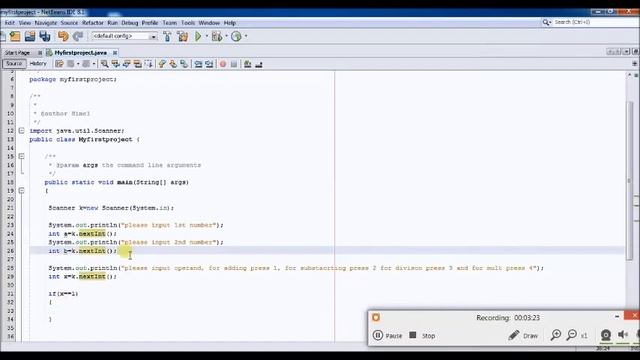Open the default config dropdown
Viewport: 640px width, 360px height.
(x=153, y=37)
